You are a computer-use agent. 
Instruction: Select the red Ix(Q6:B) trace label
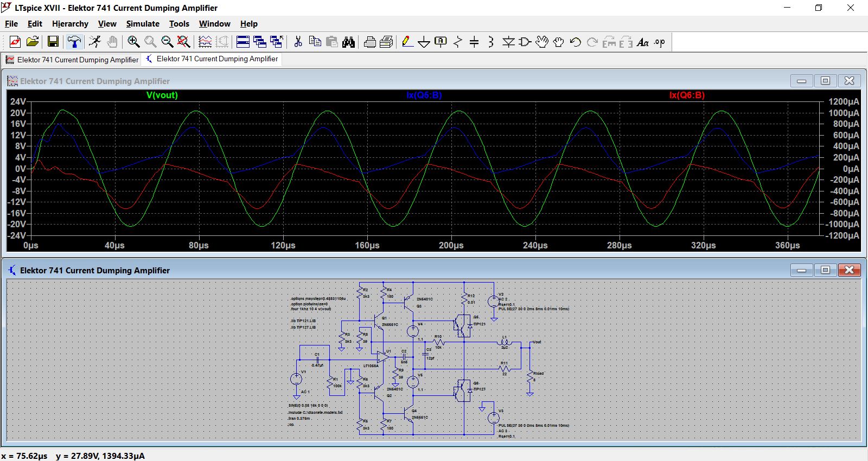click(x=687, y=95)
